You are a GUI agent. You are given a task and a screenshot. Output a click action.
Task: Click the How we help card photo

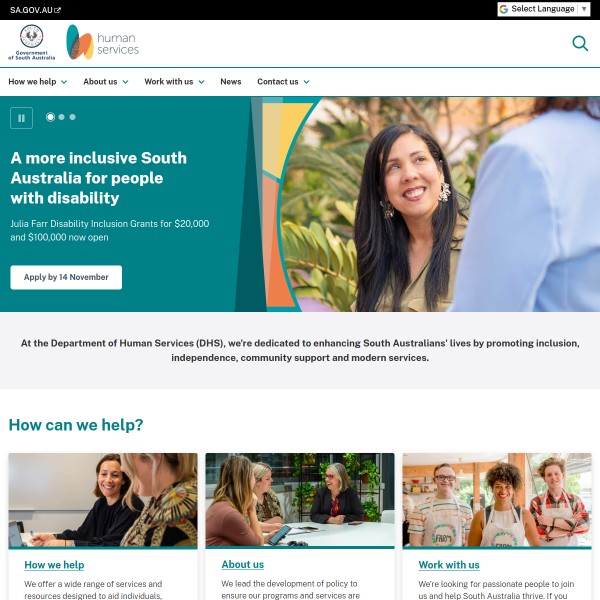(103, 500)
